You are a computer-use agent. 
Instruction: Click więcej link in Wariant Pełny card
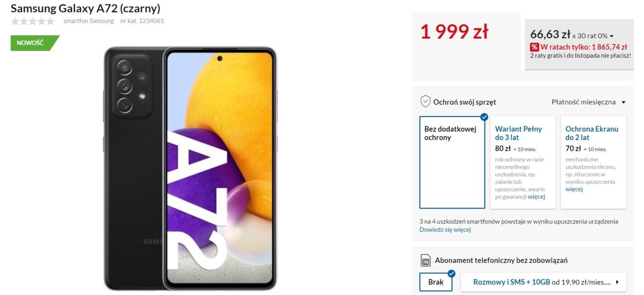point(536,197)
